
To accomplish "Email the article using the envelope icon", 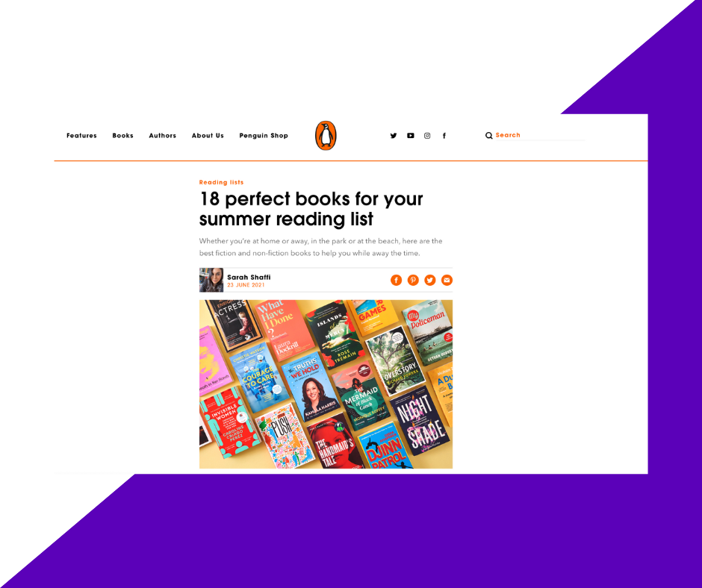I will click(x=447, y=280).
